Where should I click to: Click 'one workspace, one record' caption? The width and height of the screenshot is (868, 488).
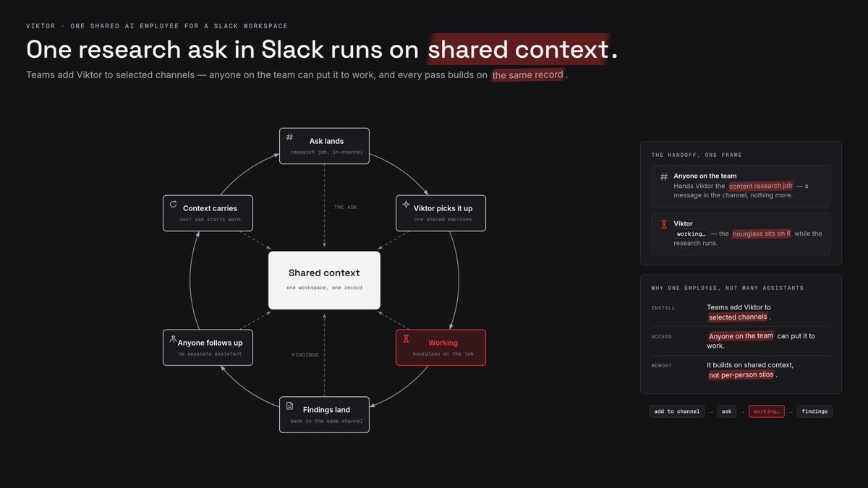pyautogui.click(x=324, y=288)
